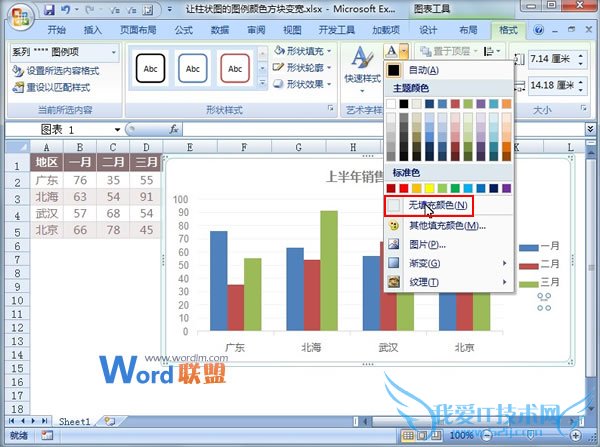Click the chart legend entry 一月
Screen dimensions: 600x447
(539, 246)
